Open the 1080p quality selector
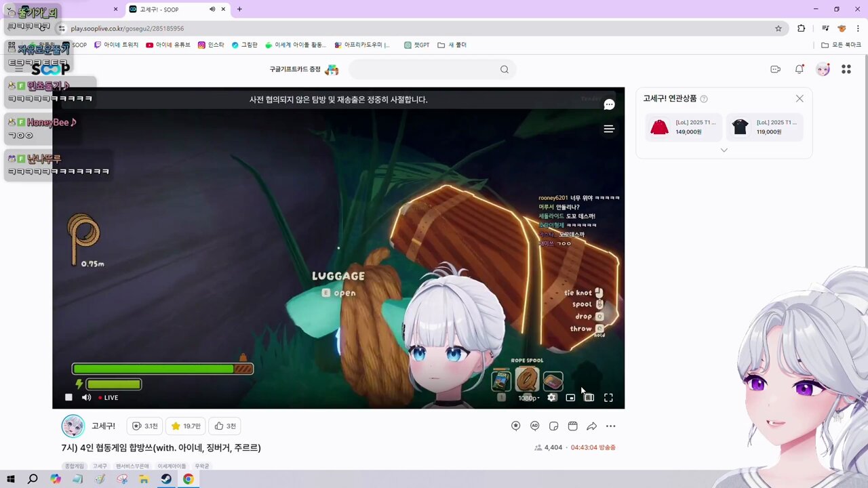Image resolution: width=868 pixels, height=488 pixels. point(528,398)
